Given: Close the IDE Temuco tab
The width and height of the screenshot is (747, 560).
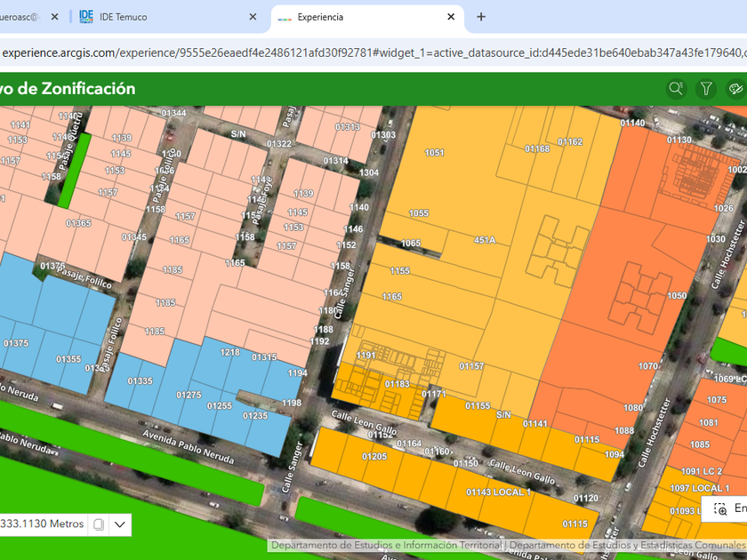Looking at the screenshot, I should 253,17.
